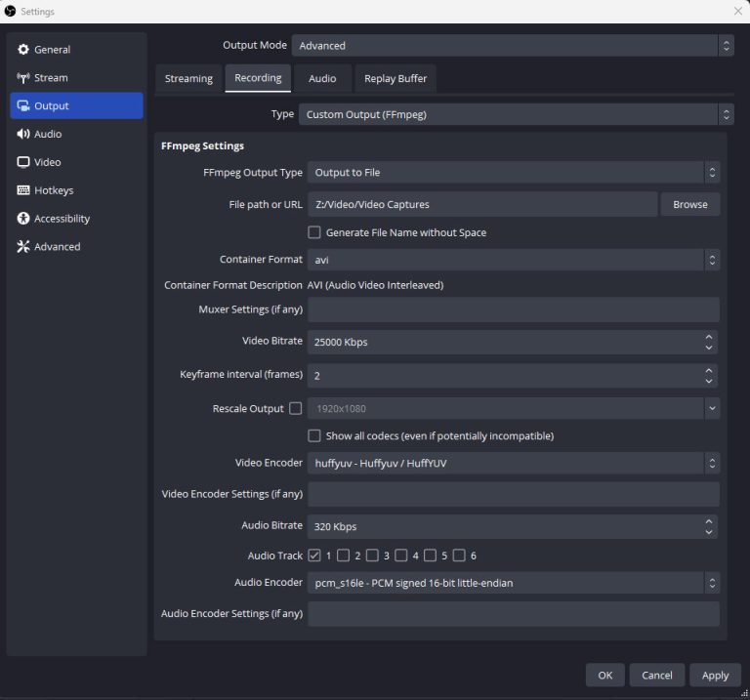This screenshot has width=750, height=700.
Task: Switch to the Streaming tab
Action: coord(188,79)
